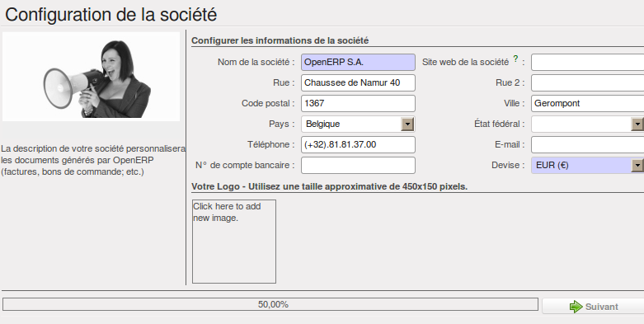
Task: Click the N° de compte bancaire field
Action: (x=358, y=165)
